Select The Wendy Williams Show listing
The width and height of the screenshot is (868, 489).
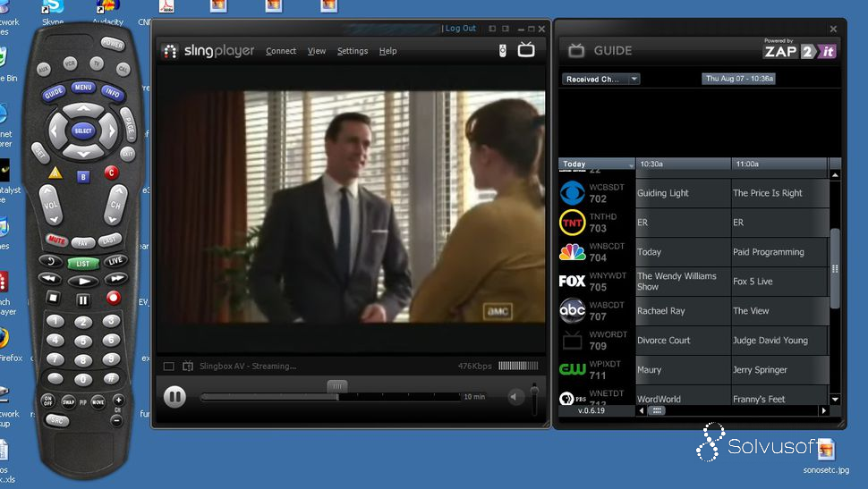[x=683, y=281]
